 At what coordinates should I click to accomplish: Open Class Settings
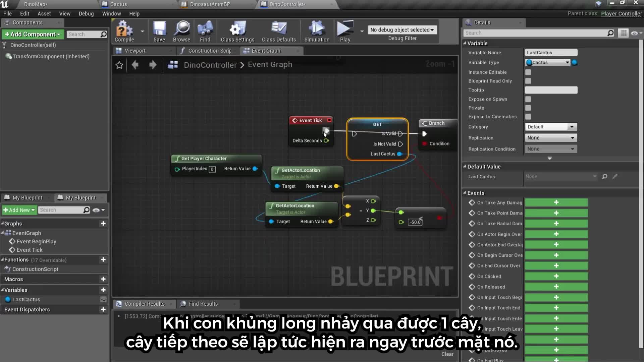[237, 31]
